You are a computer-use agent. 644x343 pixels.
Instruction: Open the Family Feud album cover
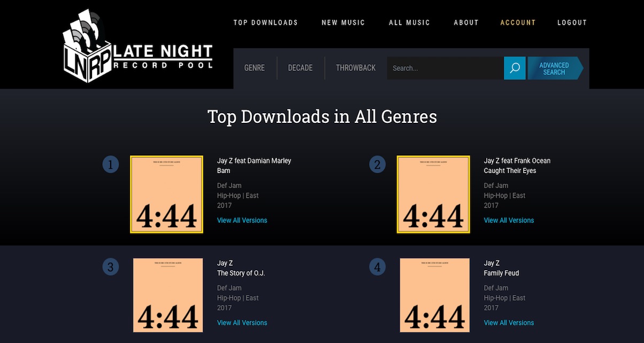[435, 295]
